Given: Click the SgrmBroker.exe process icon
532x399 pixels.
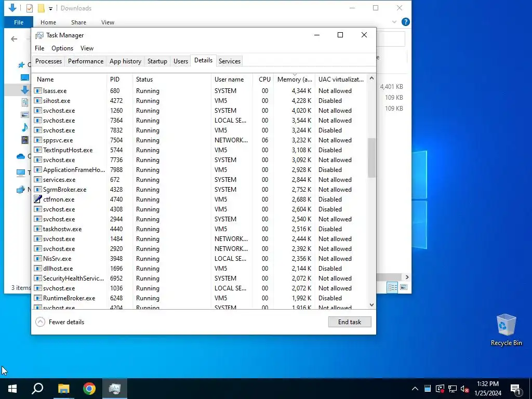Looking at the screenshot, I should click(x=37, y=189).
